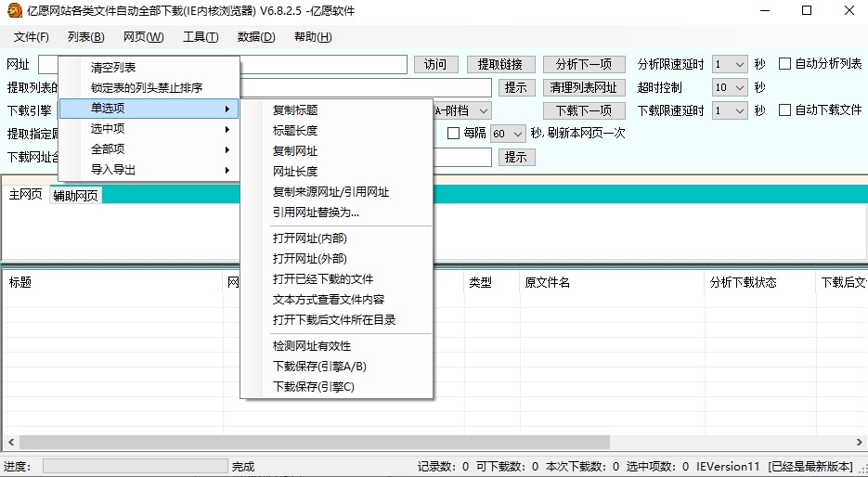Click the app logo icon in title bar
The height and width of the screenshot is (477, 868).
point(15,10)
